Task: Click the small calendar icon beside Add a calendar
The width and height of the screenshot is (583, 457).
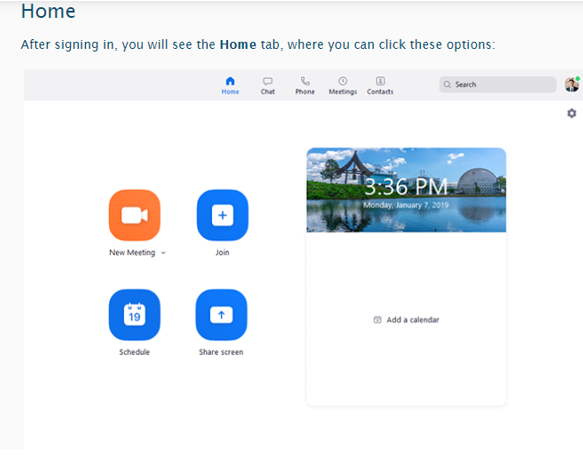Action: [x=377, y=320]
